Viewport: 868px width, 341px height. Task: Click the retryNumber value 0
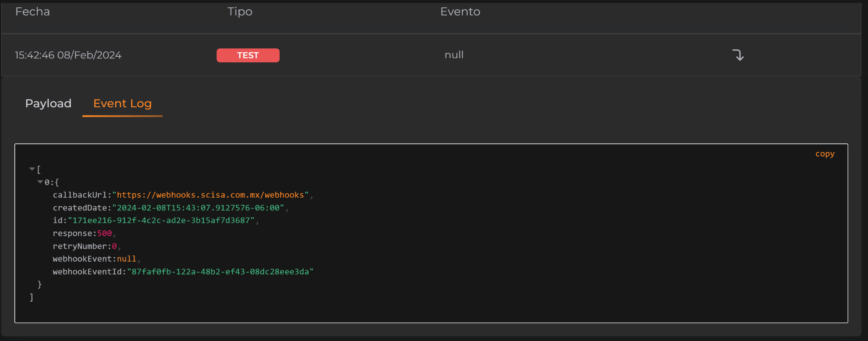(x=114, y=246)
